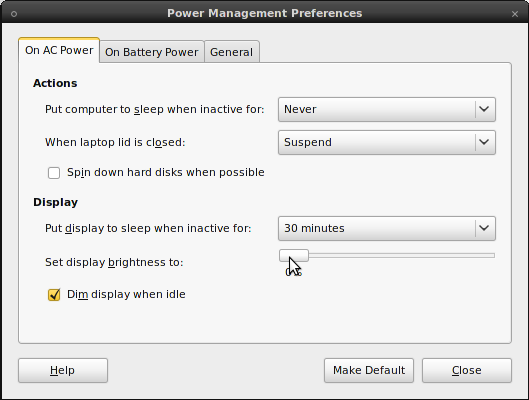Uncheck Dim display when idle
The width and height of the screenshot is (529, 400).
point(54,294)
